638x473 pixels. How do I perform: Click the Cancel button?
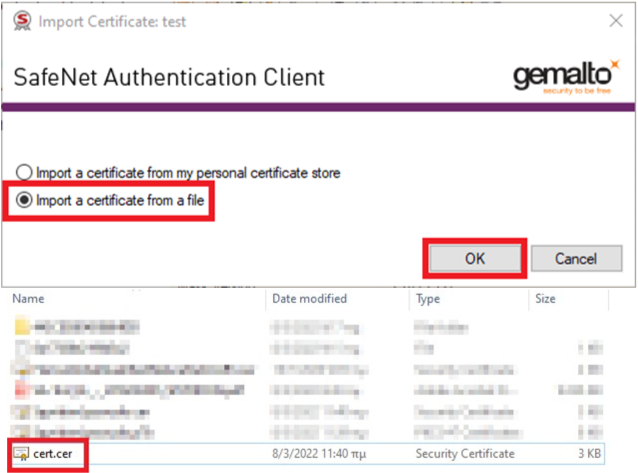tap(576, 258)
